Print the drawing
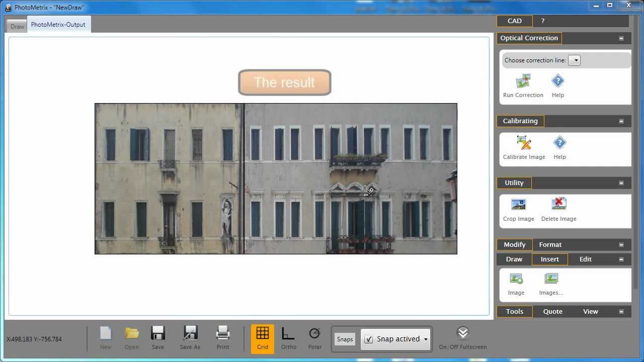644x362 pixels. tap(223, 338)
